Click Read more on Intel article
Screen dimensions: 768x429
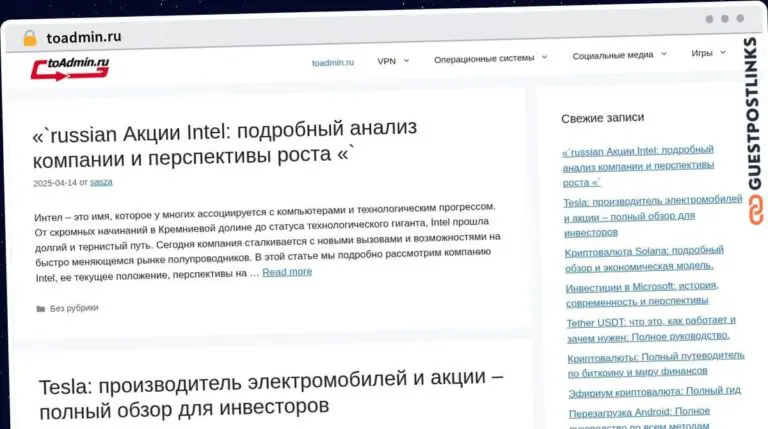coord(287,272)
